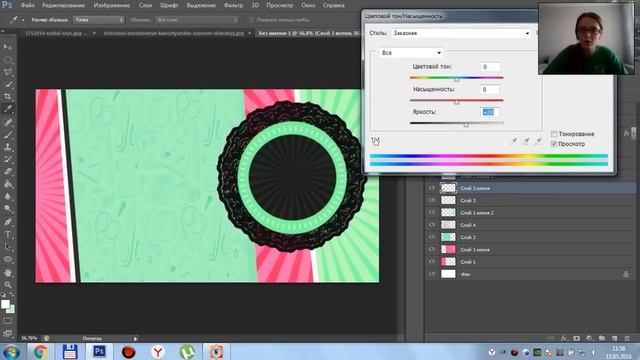
Task: Create new adjustment layer
Action: click(x=589, y=338)
